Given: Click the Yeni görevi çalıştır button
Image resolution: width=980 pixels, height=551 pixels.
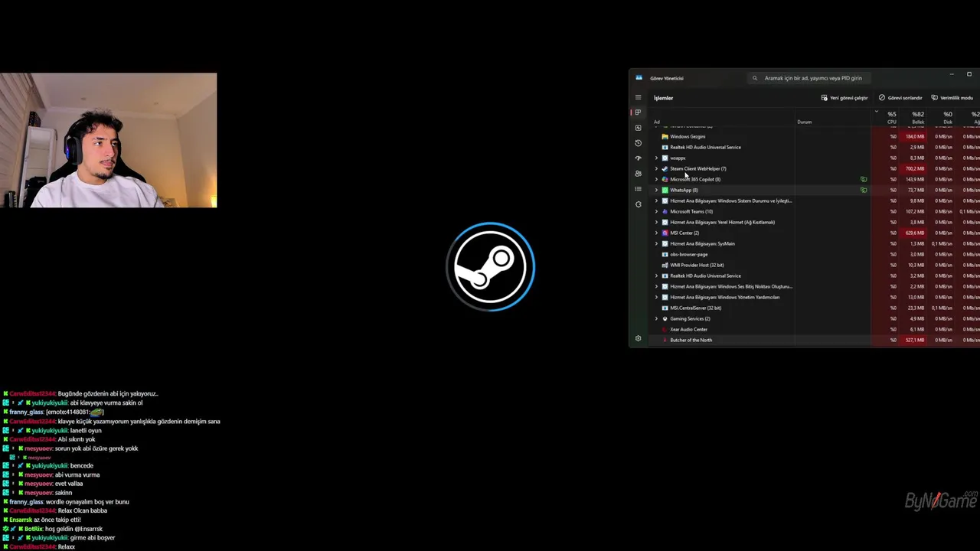Looking at the screenshot, I should click(844, 98).
